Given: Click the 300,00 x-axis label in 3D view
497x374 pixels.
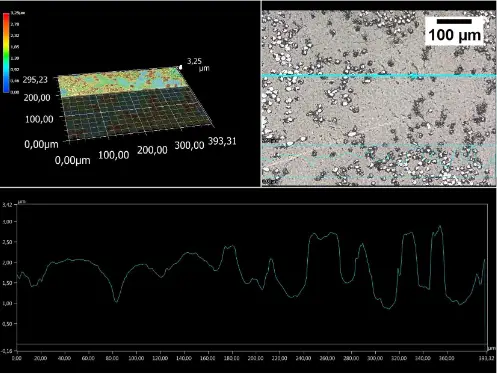Looking at the screenshot, I should [189, 145].
